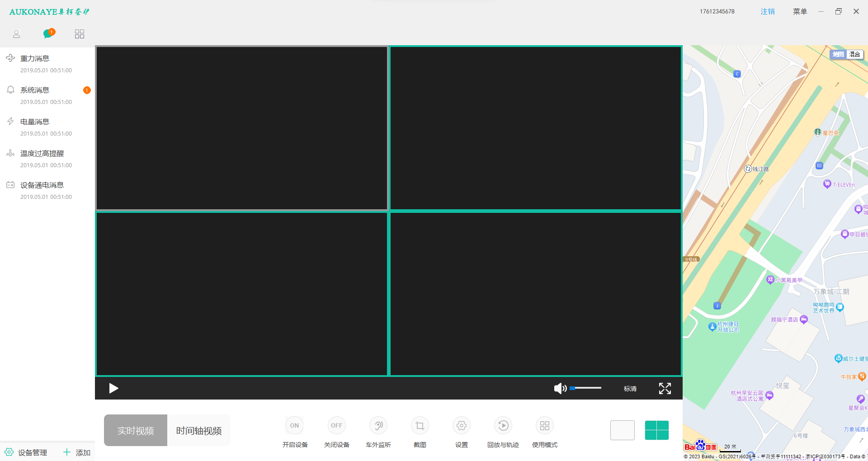This screenshot has height=461, width=868.
Task: Click 注销 to log out
Action: coord(768,11)
